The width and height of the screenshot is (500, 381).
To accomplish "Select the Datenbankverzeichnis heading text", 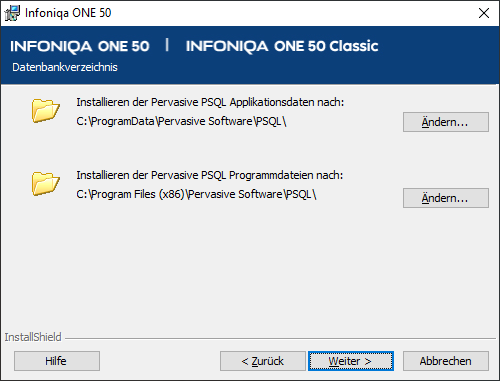I will point(65,67).
